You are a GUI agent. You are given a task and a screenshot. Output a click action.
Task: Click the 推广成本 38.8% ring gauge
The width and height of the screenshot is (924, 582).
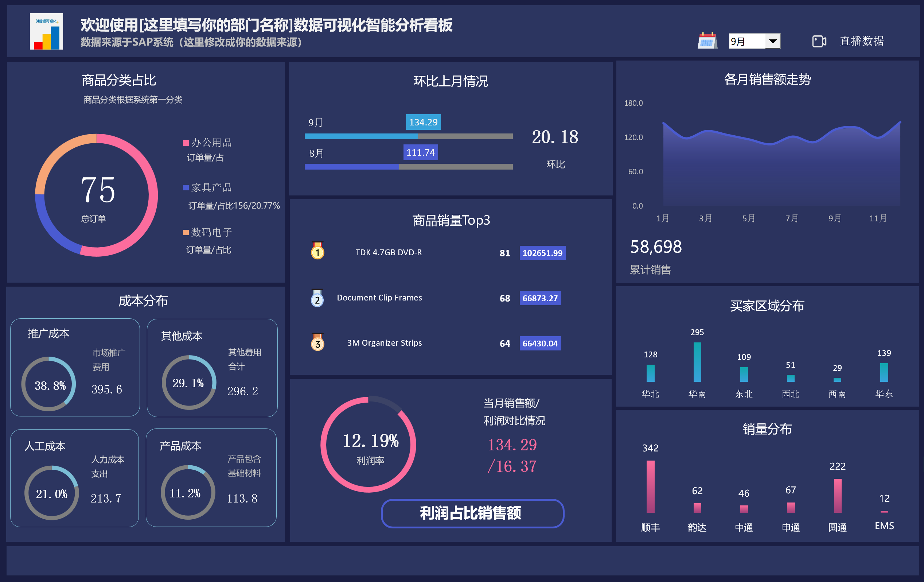click(49, 384)
